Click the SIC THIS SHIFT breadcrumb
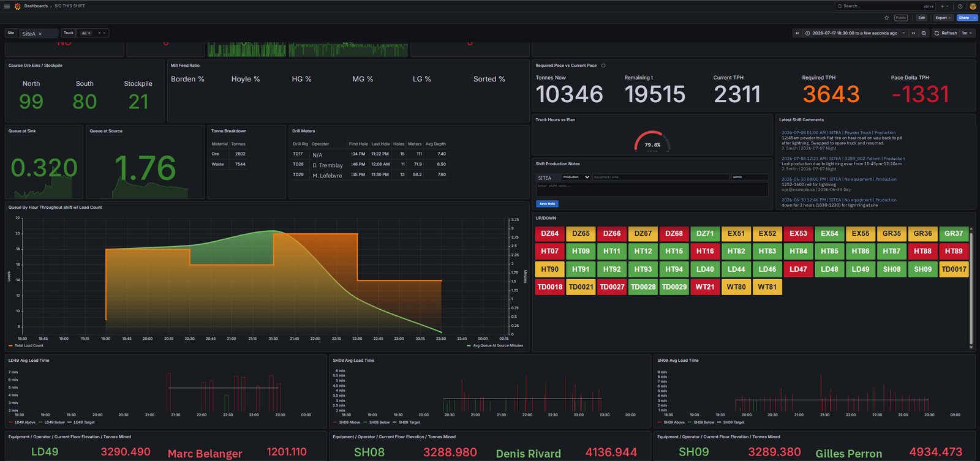This screenshot has width=980, height=461. pos(70,6)
